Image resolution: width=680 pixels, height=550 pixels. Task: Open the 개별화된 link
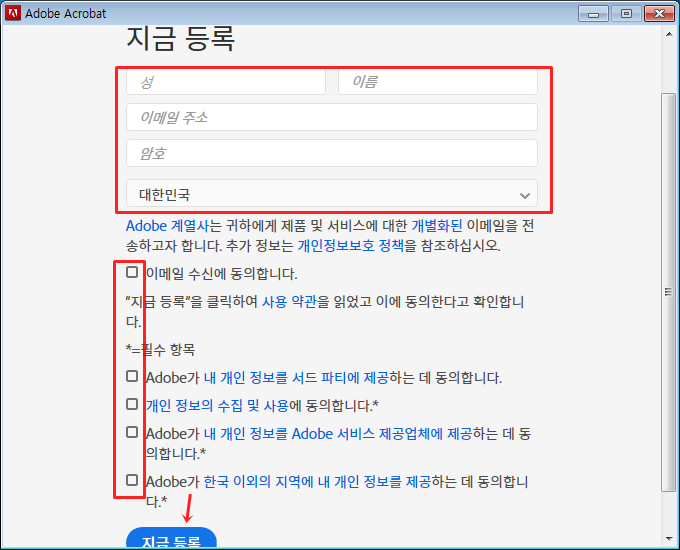[x=437, y=226]
